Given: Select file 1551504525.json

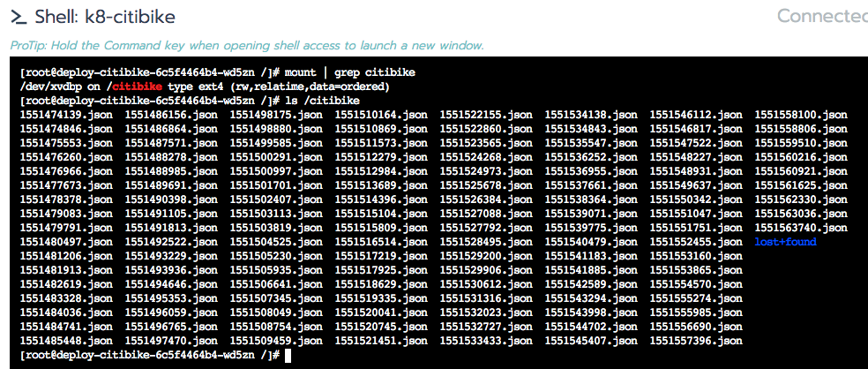Looking at the screenshot, I should pos(276,242).
